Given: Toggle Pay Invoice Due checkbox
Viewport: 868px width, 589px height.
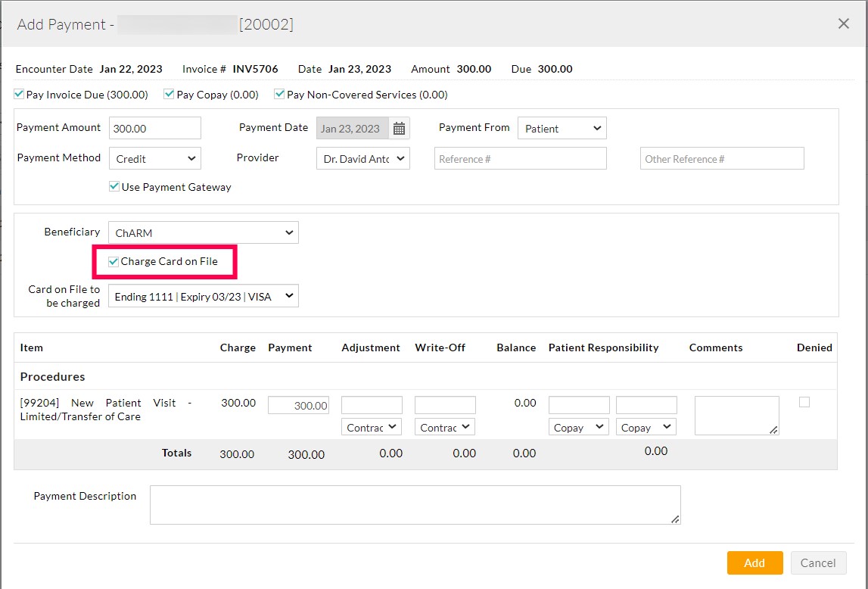Looking at the screenshot, I should tap(19, 95).
